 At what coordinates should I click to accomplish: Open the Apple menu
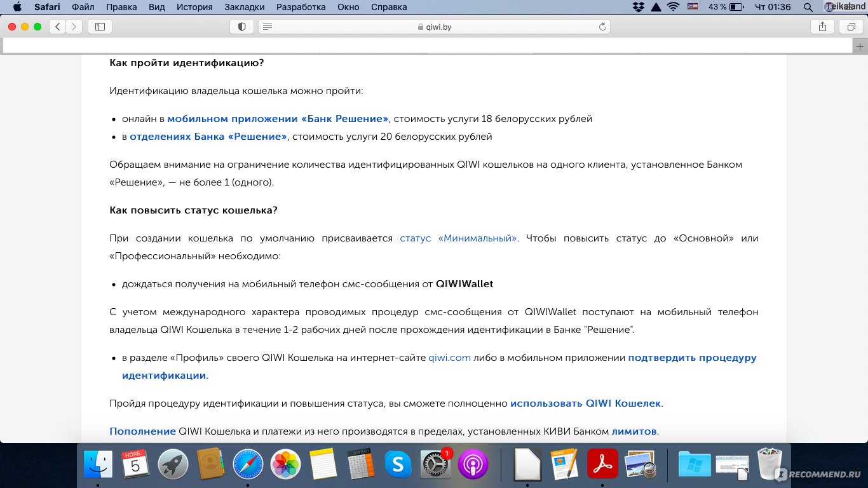click(x=17, y=7)
